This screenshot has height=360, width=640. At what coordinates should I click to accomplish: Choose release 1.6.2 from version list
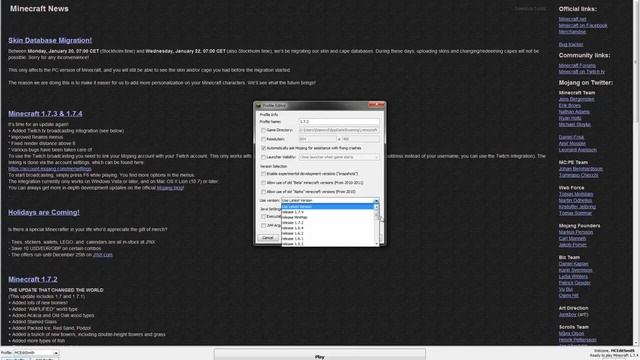(x=328, y=233)
